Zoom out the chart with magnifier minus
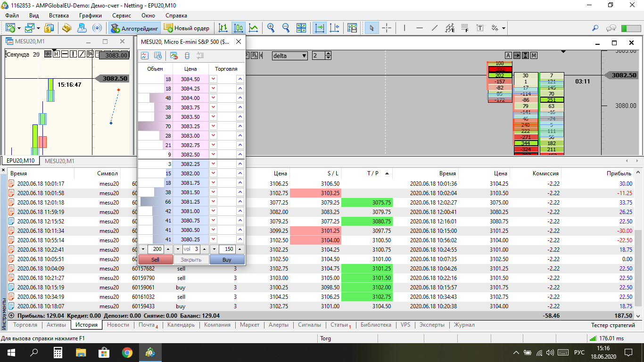This screenshot has height=362, width=644. (286, 28)
